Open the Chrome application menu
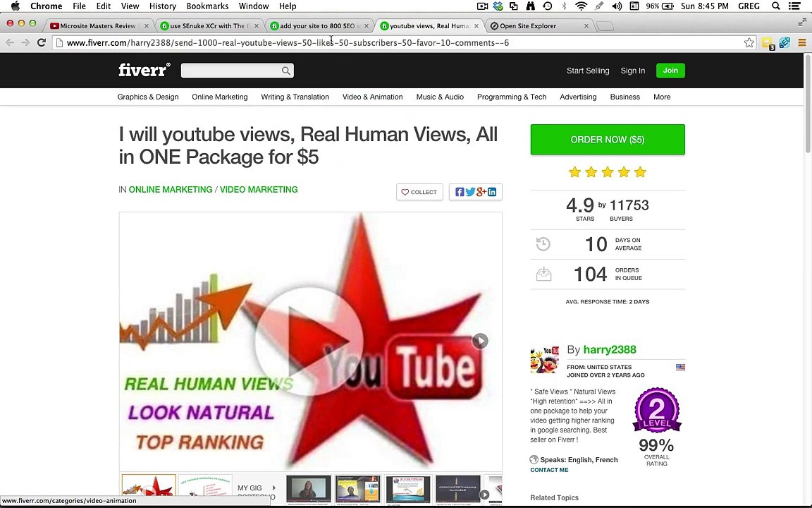 coord(46,6)
